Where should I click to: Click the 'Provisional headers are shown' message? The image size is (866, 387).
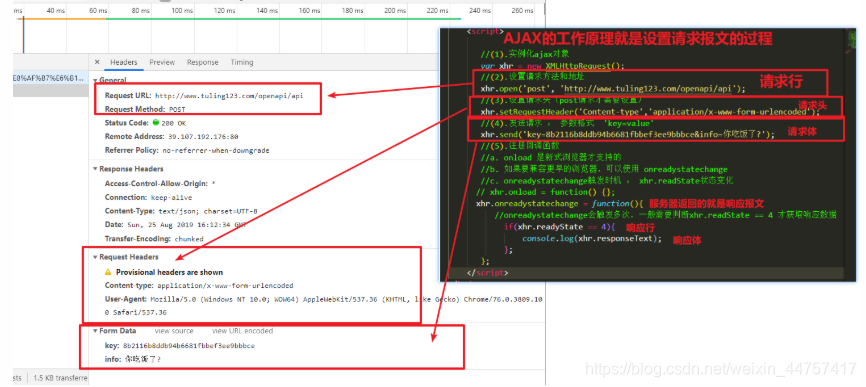[170, 272]
